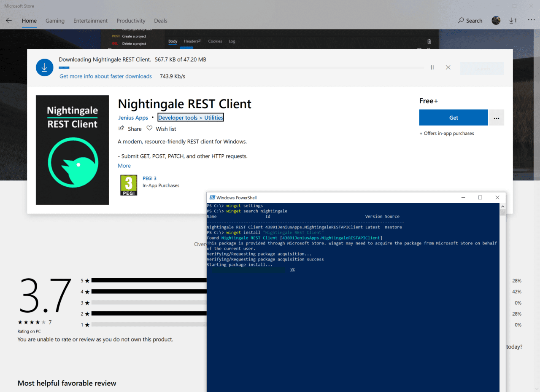The height and width of the screenshot is (392, 540).
Task: Switch to the Deals tab
Action: [x=161, y=21]
